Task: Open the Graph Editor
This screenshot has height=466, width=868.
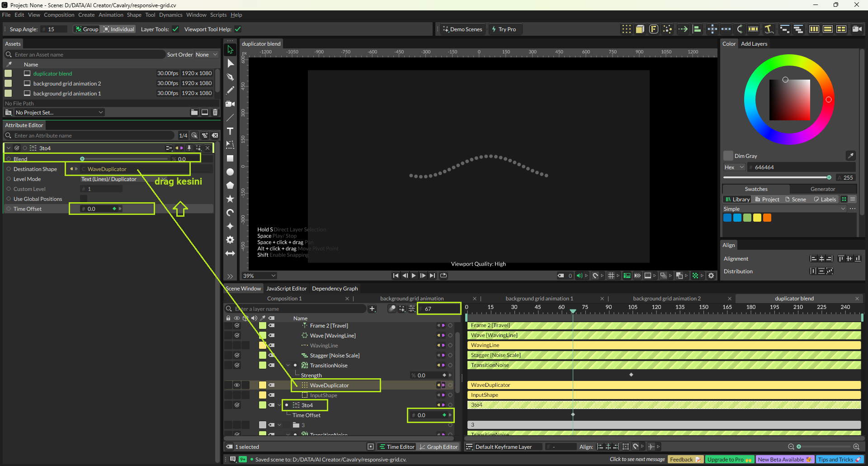Action: pos(438,447)
